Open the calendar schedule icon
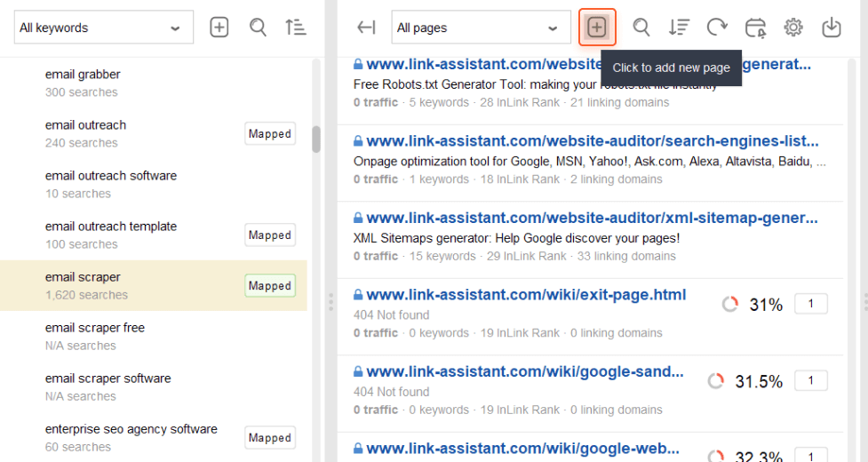868x462 pixels. (755, 28)
